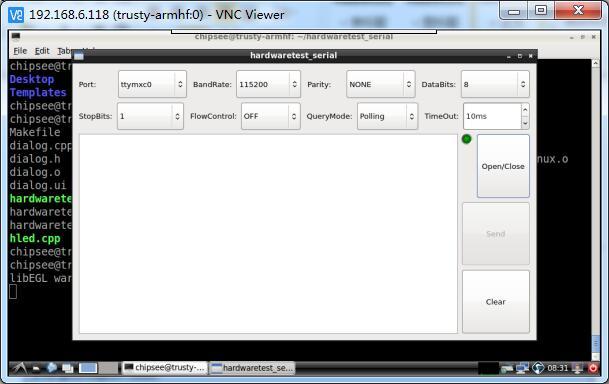Click the screen lock tray icon
The width and height of the screenshot is (609, 384).
pyautogui.click(x=578, y=368)
